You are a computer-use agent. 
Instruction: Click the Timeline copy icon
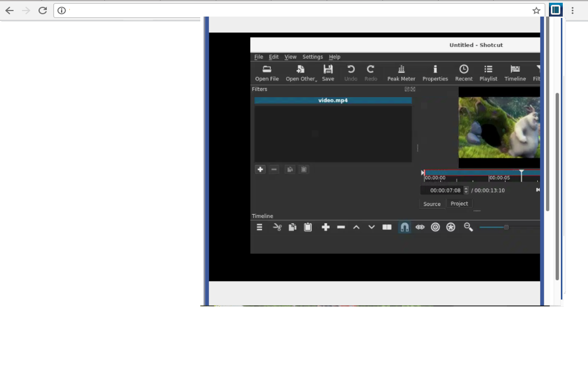292,227
